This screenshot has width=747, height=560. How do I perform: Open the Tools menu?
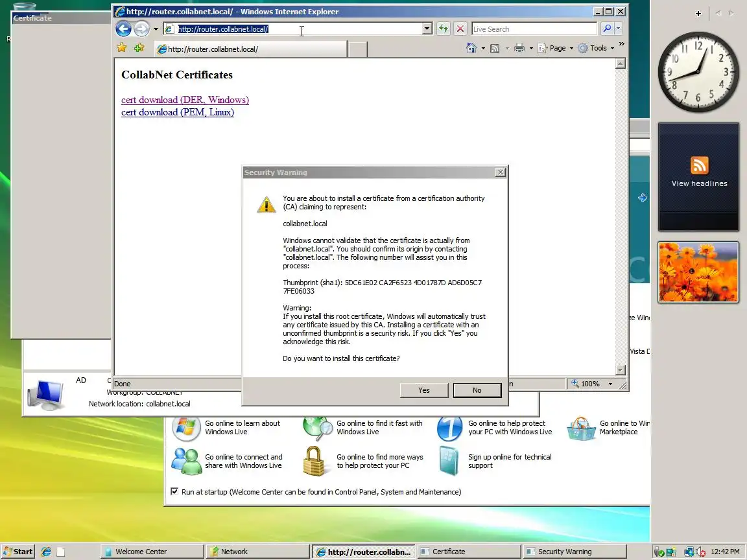coord(596,48)
